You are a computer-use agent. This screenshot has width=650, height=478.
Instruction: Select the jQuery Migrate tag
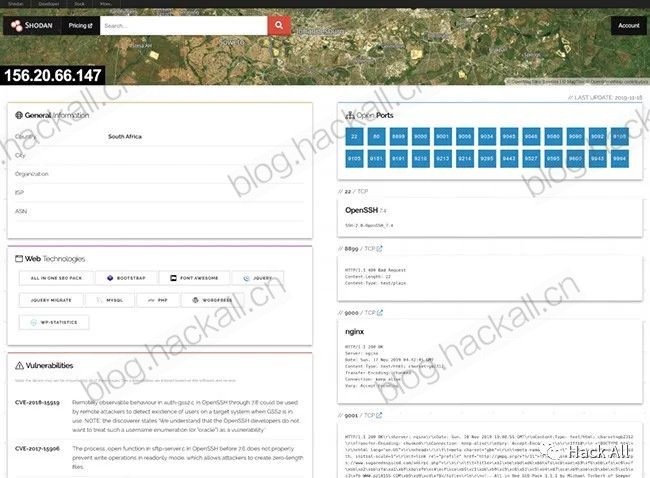pos(51,300)
